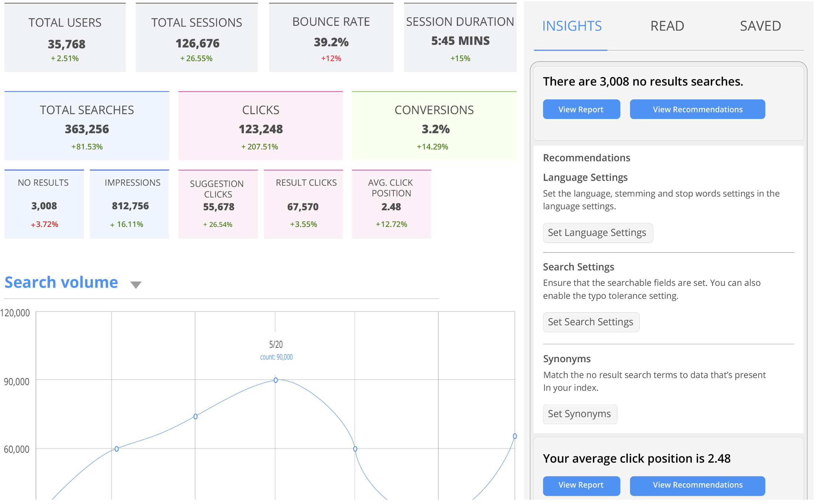Click the 'count: 90,000' tooltip label
Image resolution: width=818 pixels, height=504 pixels.
point(276,357)
